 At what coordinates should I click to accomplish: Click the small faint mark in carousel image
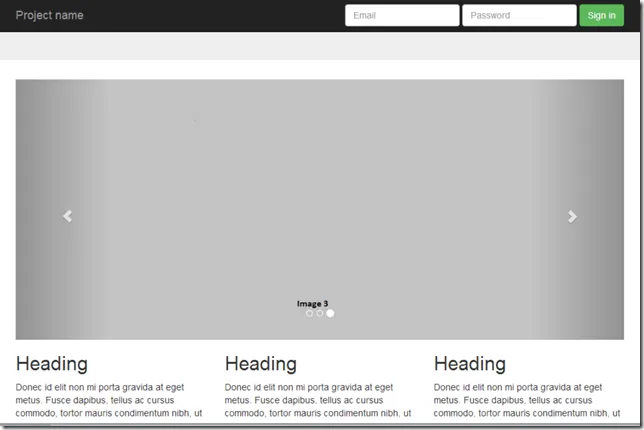196,120
